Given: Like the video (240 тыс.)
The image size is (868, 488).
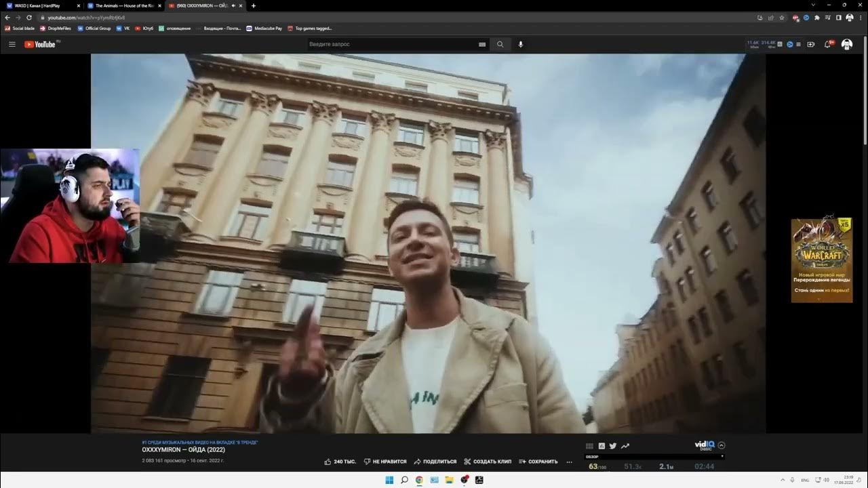Looking at the screenshot, I should pos(340,462).
